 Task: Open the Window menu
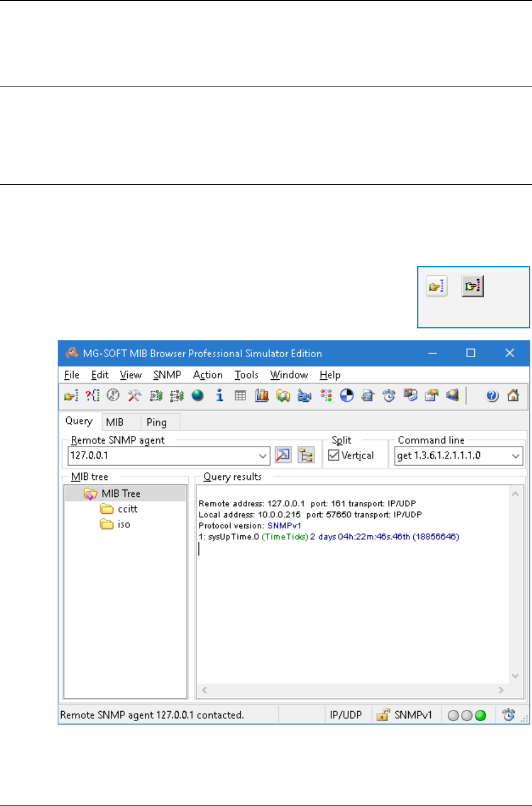click(289, 375)
